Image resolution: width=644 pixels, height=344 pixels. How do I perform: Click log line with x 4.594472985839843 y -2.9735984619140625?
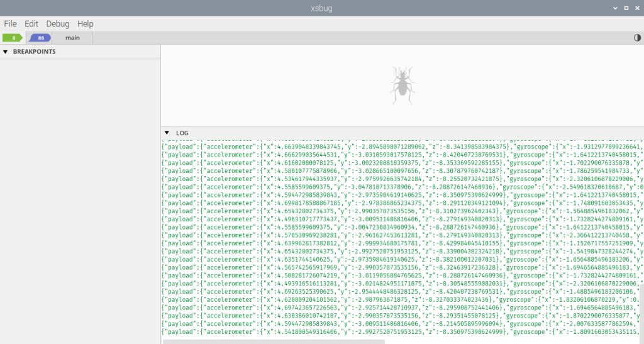pos(402,195)
